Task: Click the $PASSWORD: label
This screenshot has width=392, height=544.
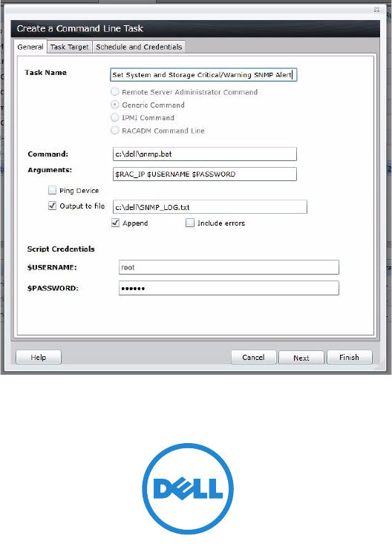Action: [53, 288]
